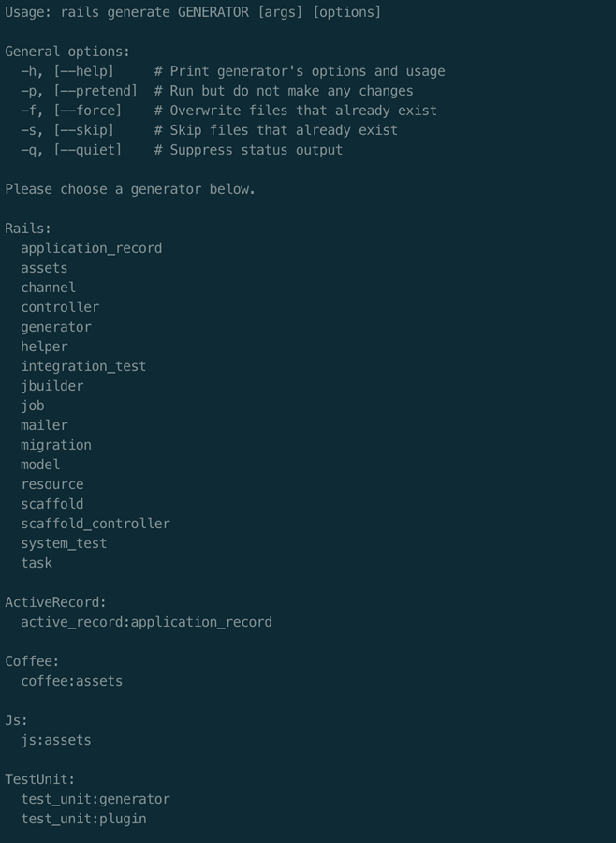Screen dimensions: 616x843
Task: Click the 'jbuilder' generator entry
Action: pos(51,386)
